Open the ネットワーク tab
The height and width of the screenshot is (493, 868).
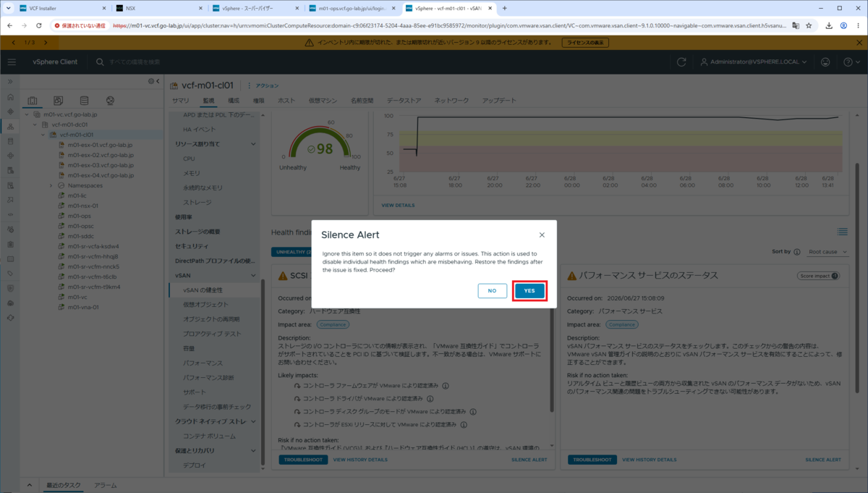pos(451,101)
